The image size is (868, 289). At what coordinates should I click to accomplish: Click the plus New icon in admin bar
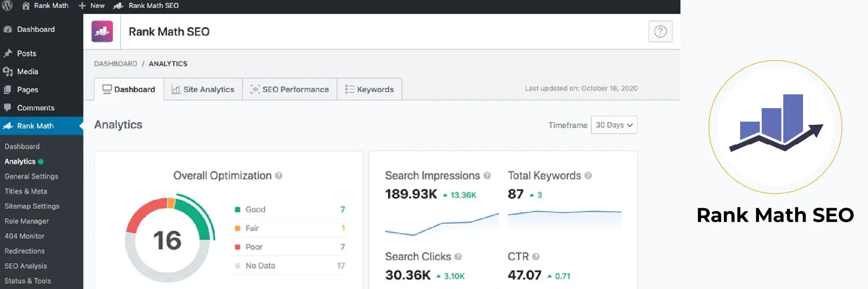coord(82,6)
